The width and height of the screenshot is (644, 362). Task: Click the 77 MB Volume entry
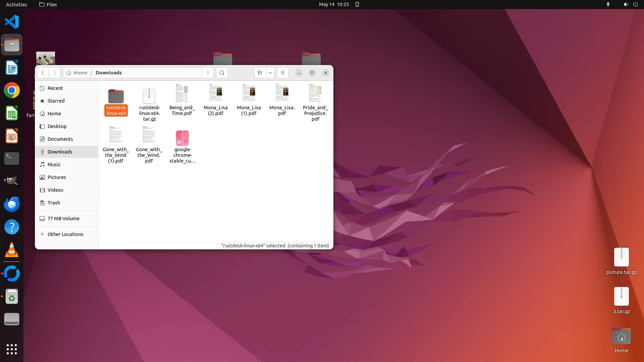[x=63, y=219]
